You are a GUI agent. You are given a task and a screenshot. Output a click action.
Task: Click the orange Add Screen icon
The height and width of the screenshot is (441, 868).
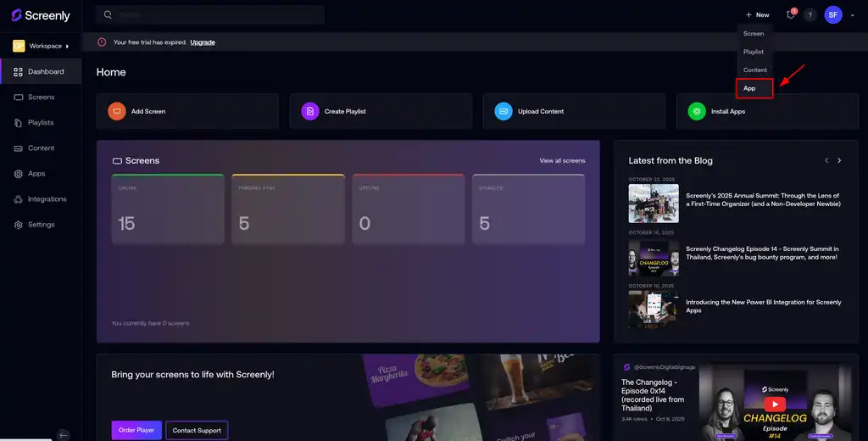point(116,111)
